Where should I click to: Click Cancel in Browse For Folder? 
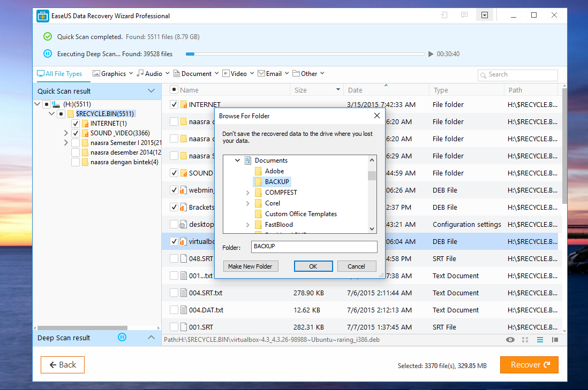356,266
